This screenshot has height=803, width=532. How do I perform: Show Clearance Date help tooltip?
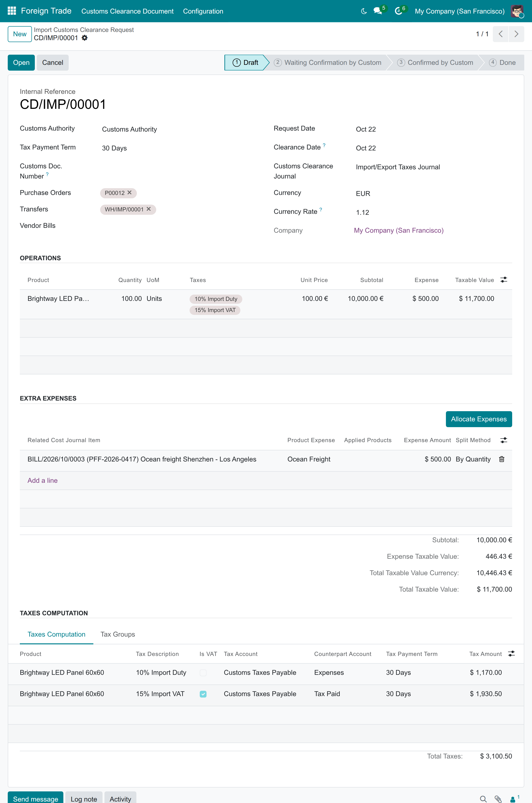(324, 145)
